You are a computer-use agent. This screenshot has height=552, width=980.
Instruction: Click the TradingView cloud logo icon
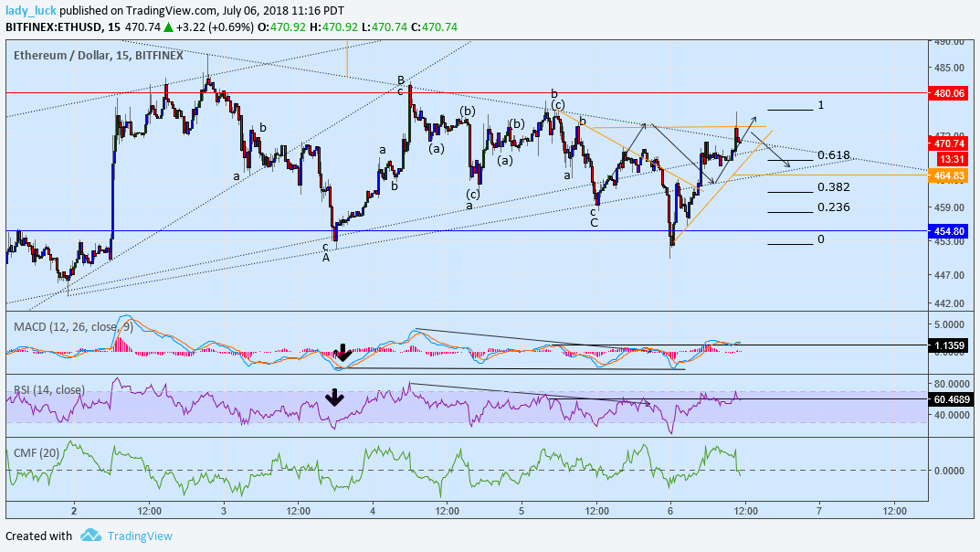[x=90, y=536]
